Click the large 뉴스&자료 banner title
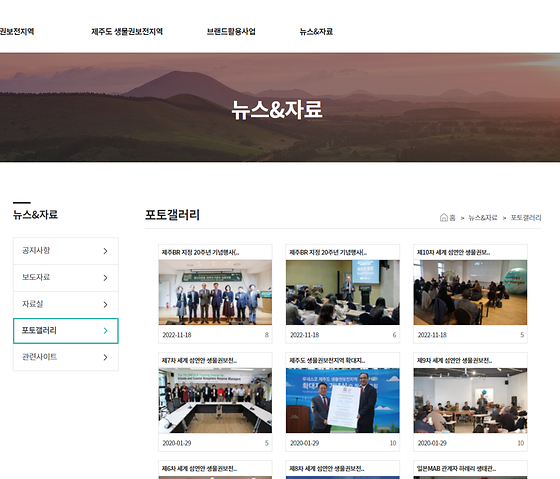 click(277, 109)
